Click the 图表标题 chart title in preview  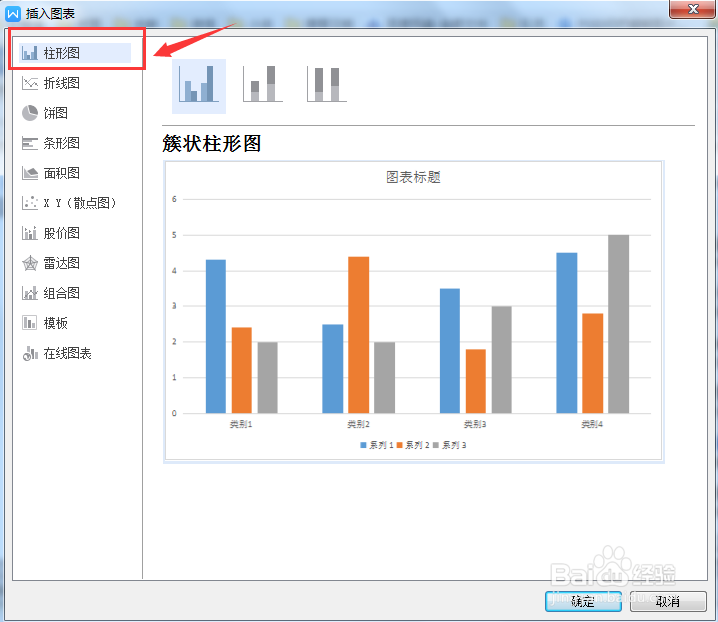413,177
